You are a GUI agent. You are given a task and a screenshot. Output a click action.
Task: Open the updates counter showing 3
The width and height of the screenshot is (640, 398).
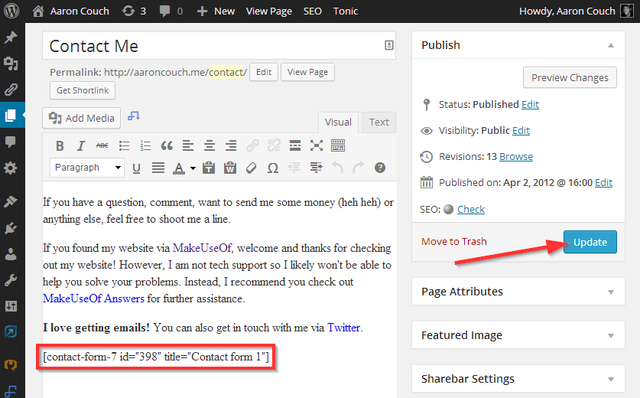[x=134, y=11]
